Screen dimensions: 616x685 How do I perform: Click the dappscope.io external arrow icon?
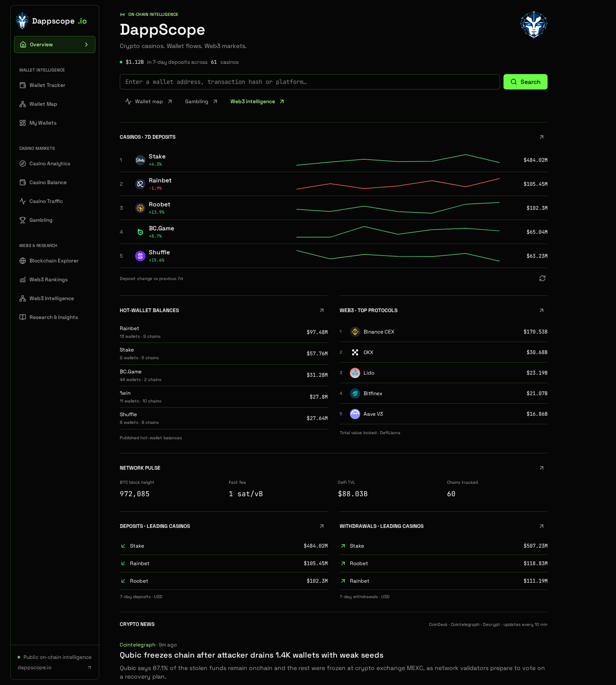(x=89, y=667)
